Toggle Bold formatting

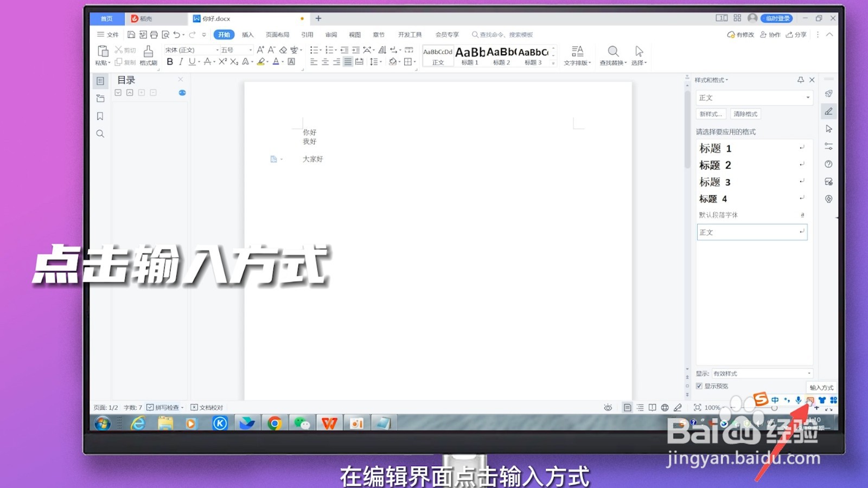click(170, 62)
